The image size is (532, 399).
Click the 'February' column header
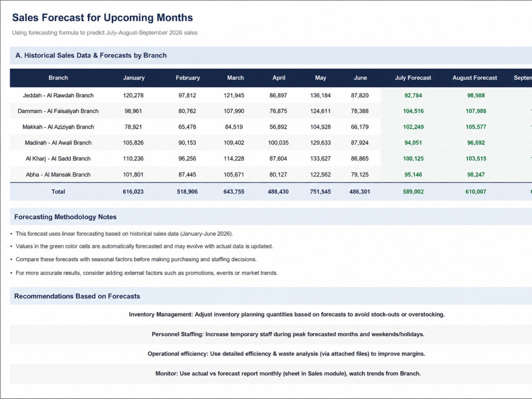click(188, 78)
